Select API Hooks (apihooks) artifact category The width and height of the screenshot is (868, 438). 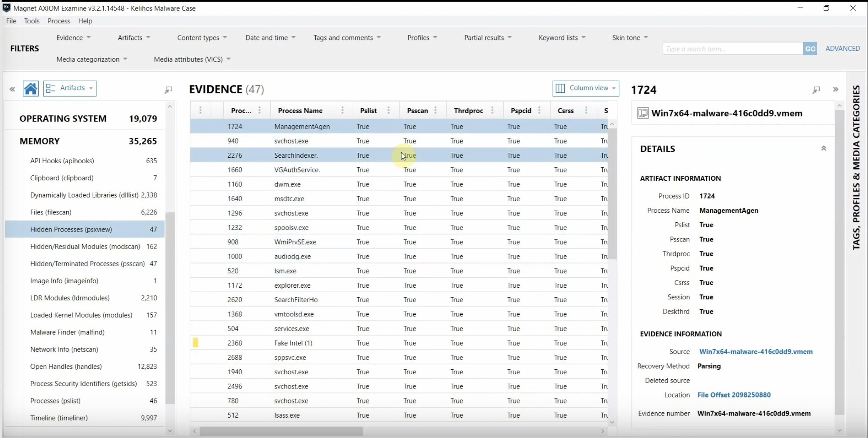click(x=85, y=161)
